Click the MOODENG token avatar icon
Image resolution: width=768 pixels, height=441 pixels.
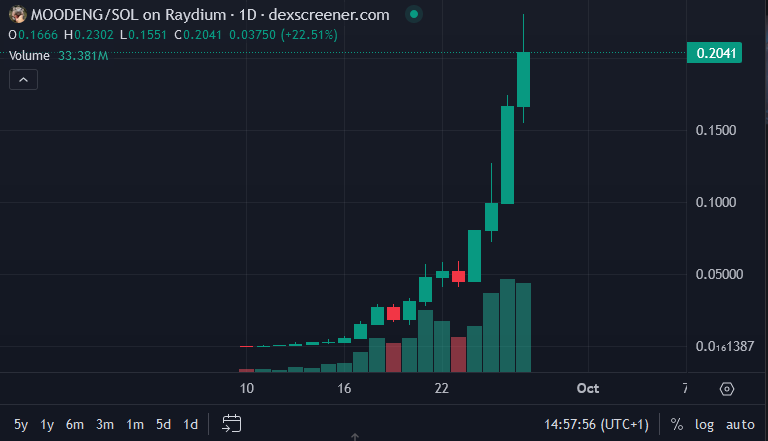tap(18, 14)
